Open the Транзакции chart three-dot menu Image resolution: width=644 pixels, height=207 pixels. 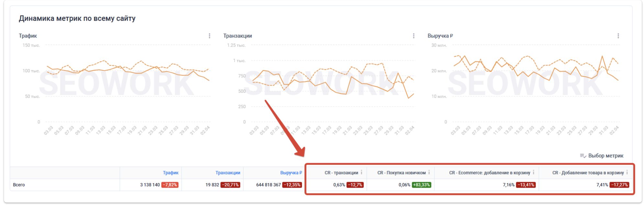click(414, 36)
